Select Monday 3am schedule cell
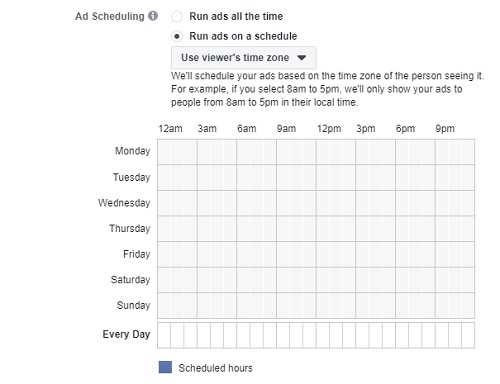The height and width of the screenshot is (384, 500). pos(204,152)
